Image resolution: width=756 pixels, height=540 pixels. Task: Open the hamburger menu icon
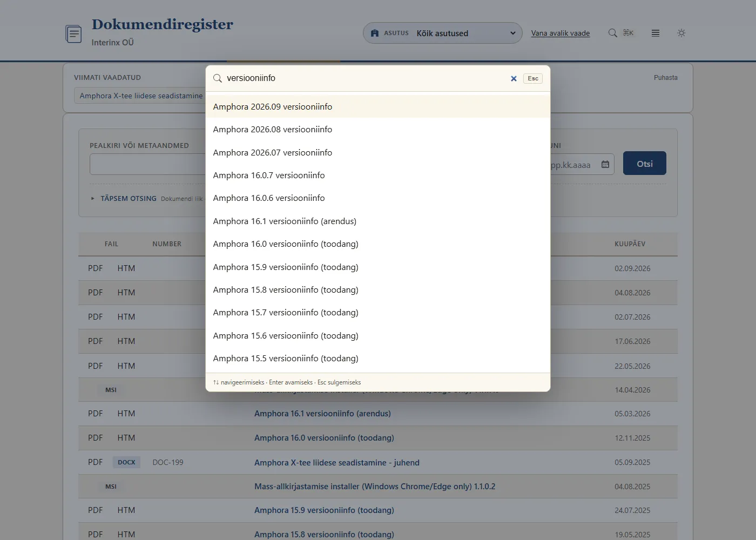(656, 33)
